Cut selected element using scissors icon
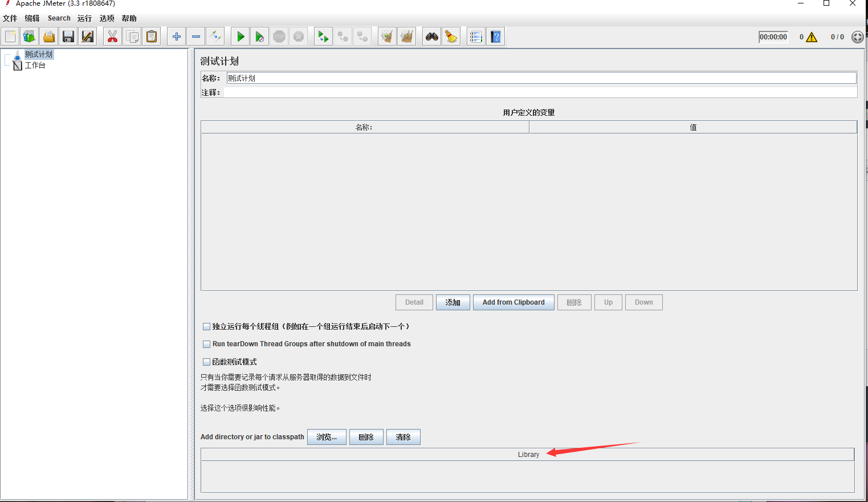 112,36
